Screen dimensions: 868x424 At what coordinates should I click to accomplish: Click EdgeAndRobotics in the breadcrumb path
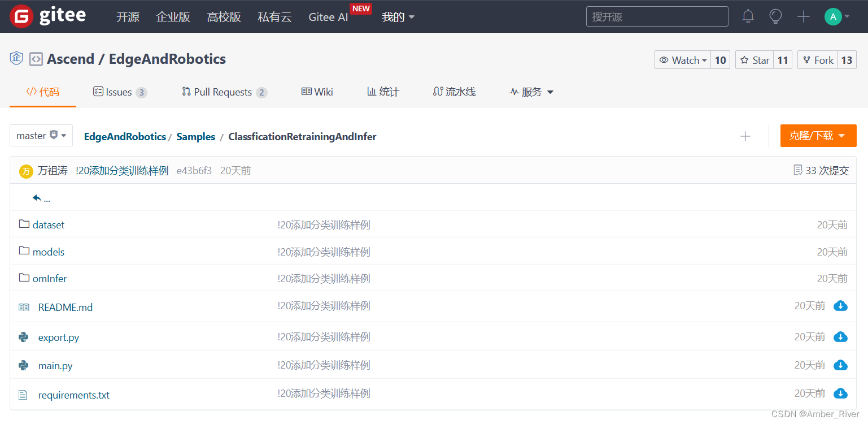pyautogui.click(x=125, y=136)
